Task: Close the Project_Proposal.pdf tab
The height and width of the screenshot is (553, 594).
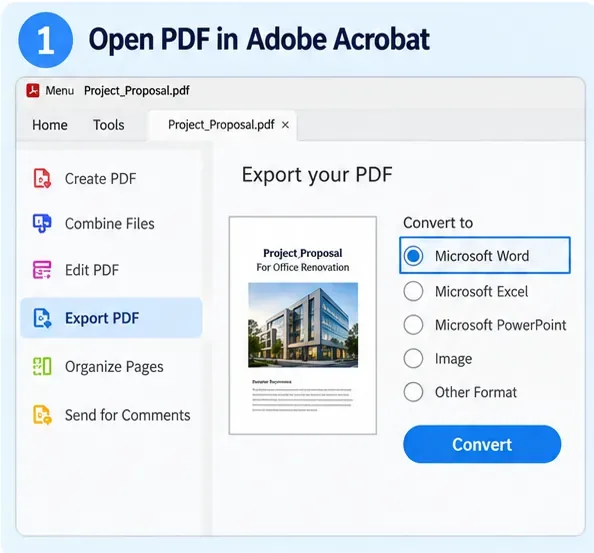Action: (286, 125)
